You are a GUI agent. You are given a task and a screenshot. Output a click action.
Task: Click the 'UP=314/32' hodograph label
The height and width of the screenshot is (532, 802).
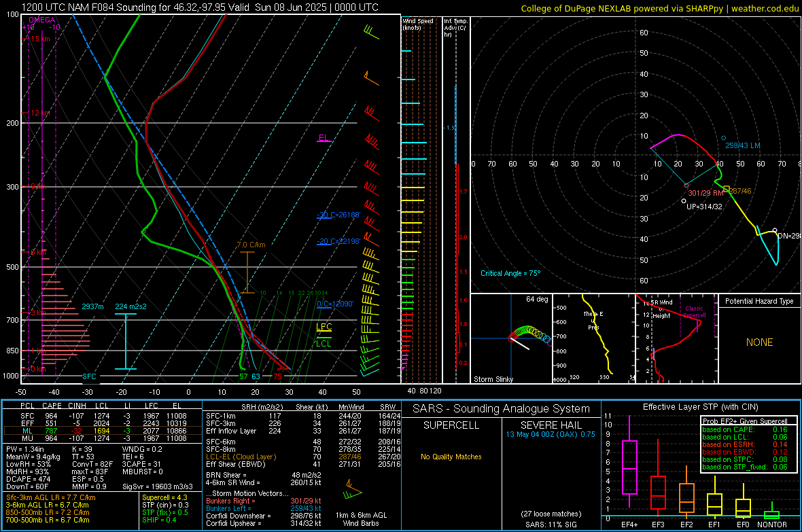704,207
